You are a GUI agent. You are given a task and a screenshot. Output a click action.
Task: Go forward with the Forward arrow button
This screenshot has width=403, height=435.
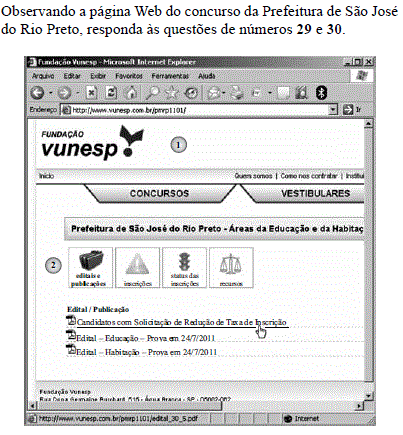tap(65, 93)
